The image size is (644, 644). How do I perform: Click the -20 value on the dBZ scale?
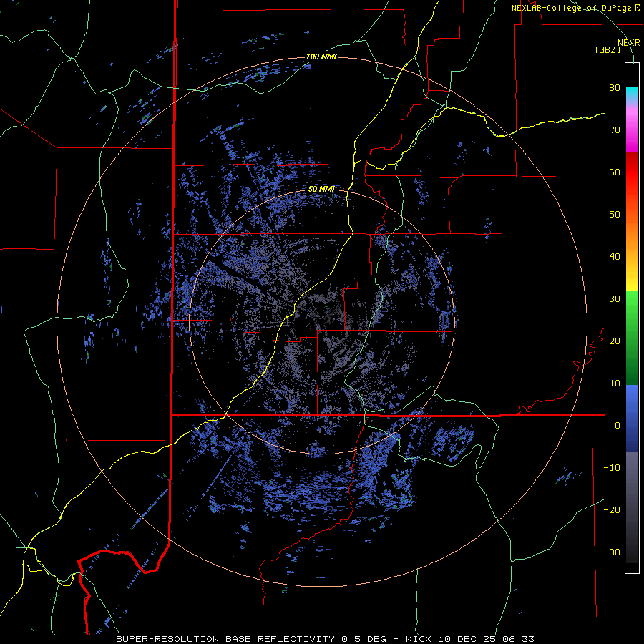[612, 510]
